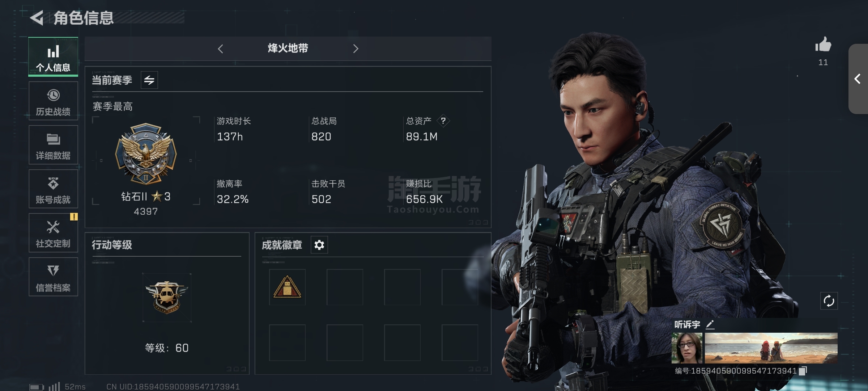Open the 历史战绩 history tab
This screenshot has width=868, height=391.
click(x=53, y=101)
